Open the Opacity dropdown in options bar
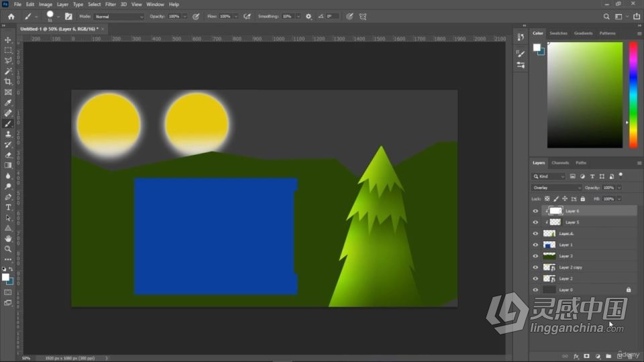This screenshot has width=644, height=362. (x=184, y=16)
